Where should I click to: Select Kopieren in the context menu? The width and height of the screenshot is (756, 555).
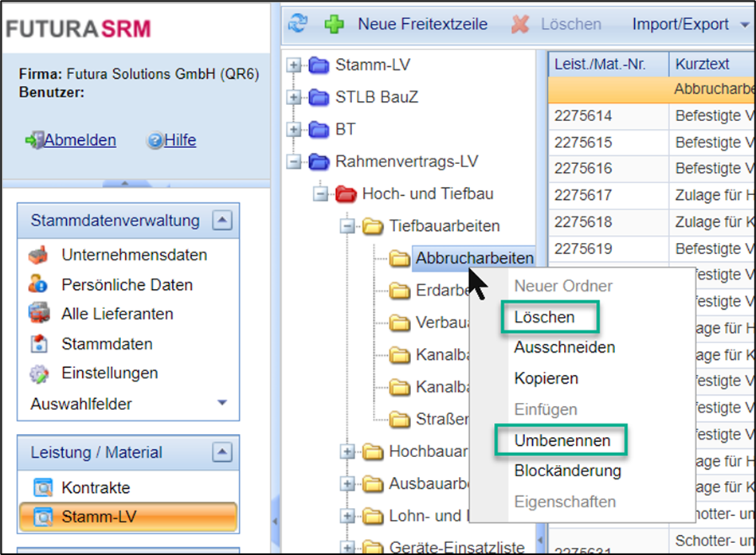546,378
